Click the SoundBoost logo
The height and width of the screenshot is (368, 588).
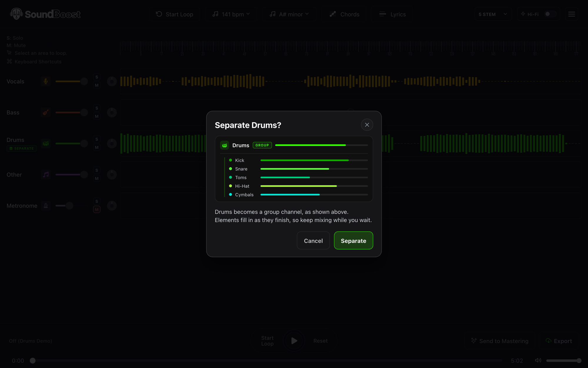tap(45, 14)
